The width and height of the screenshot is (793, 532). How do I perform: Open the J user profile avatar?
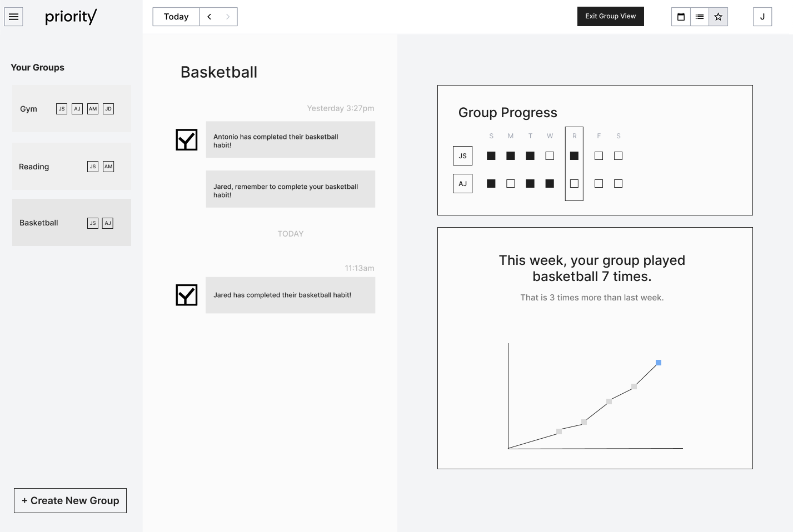pyautogui.click(x=762, y=17)
